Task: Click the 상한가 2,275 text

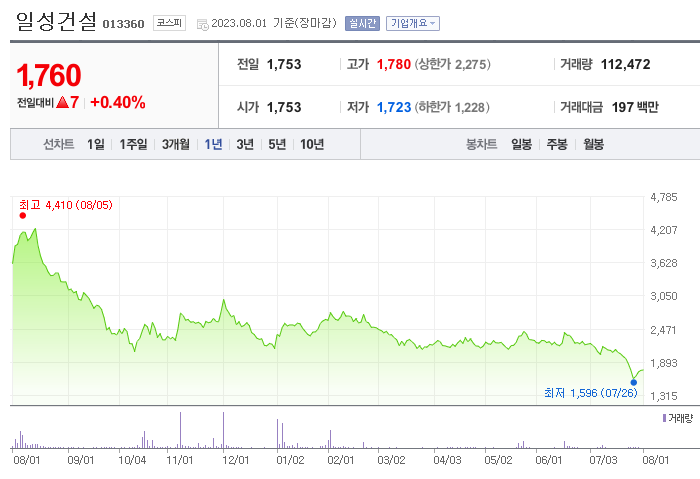Action: point(453,64)
